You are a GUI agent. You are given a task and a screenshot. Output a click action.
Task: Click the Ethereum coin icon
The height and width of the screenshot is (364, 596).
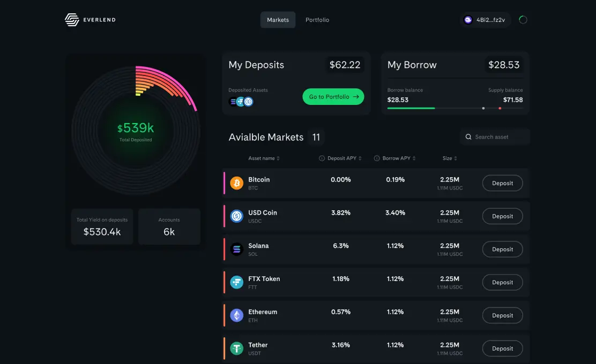click(x=236, y=315)
